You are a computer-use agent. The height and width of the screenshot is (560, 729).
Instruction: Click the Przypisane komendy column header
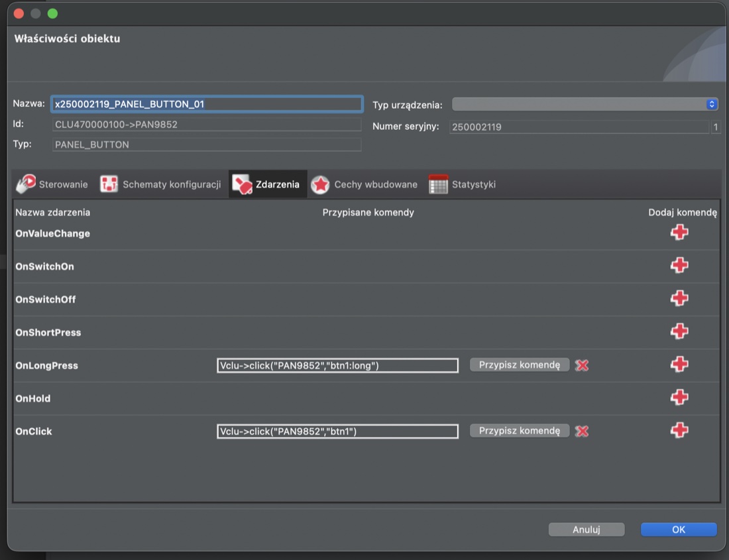click(x=368, y=212)
